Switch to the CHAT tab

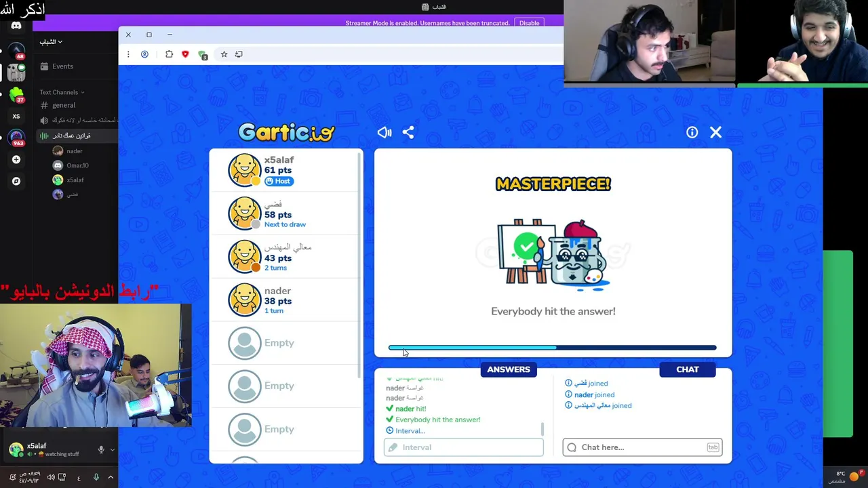click(x=688, y=369)
